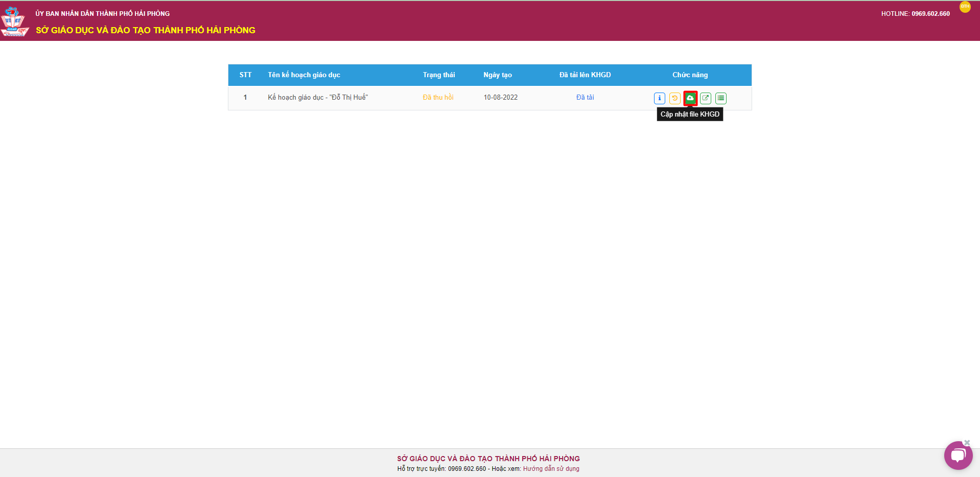Click the hotline number in top header

click(930, 14)
